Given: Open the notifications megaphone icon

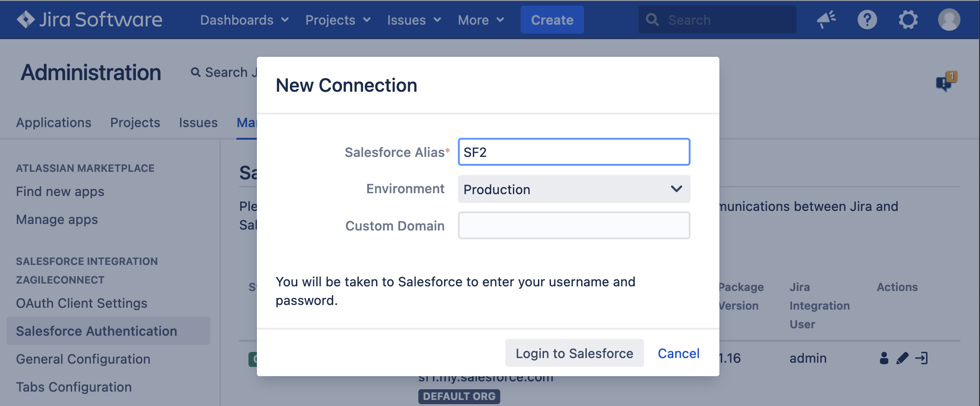Looking at the screenshot, I should (826, 20).
